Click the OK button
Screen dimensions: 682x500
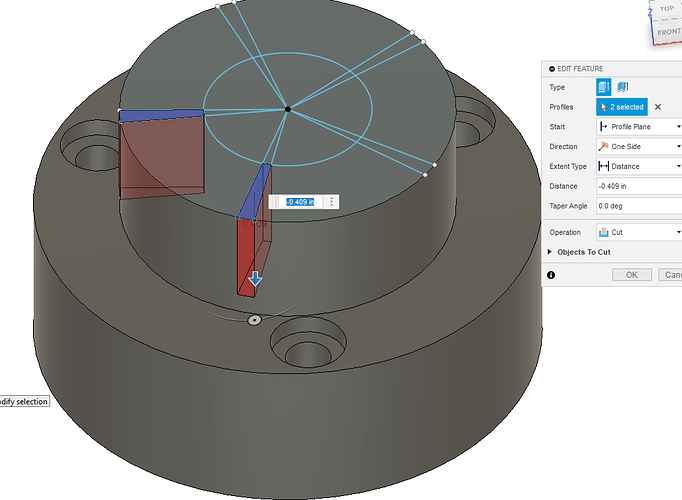(x=632, y=275)
